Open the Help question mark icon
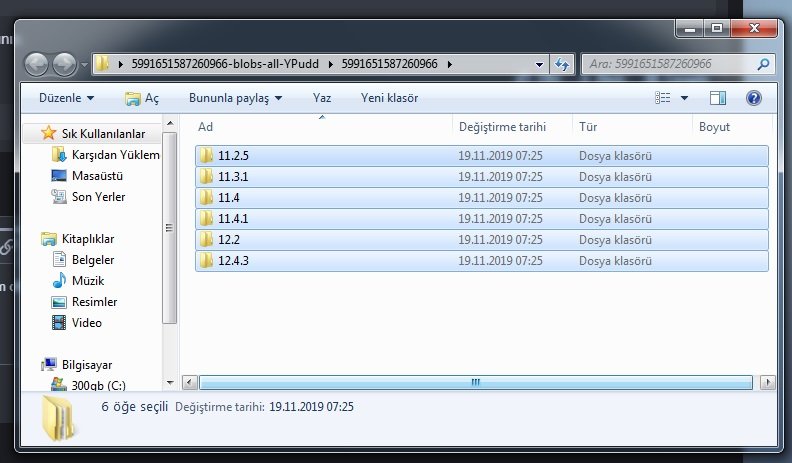Screen dimensions: 792x463 pyautogui.click(x=754, y=98)
